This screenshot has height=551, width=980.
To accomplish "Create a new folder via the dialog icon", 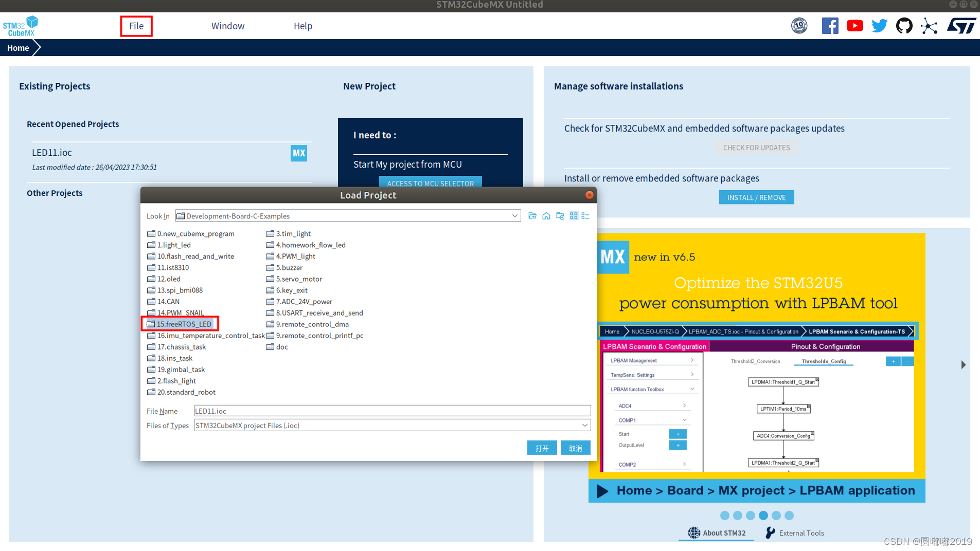I will click(x=560, y=216).
